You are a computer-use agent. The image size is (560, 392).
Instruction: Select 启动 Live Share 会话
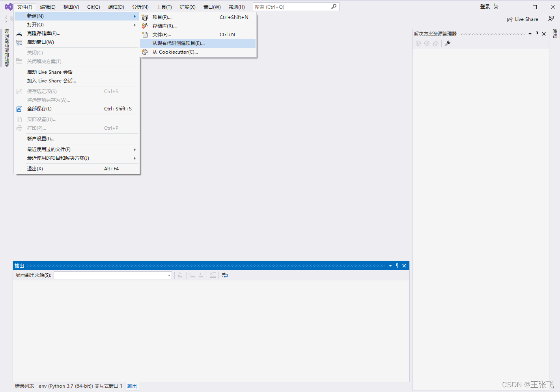77,72
